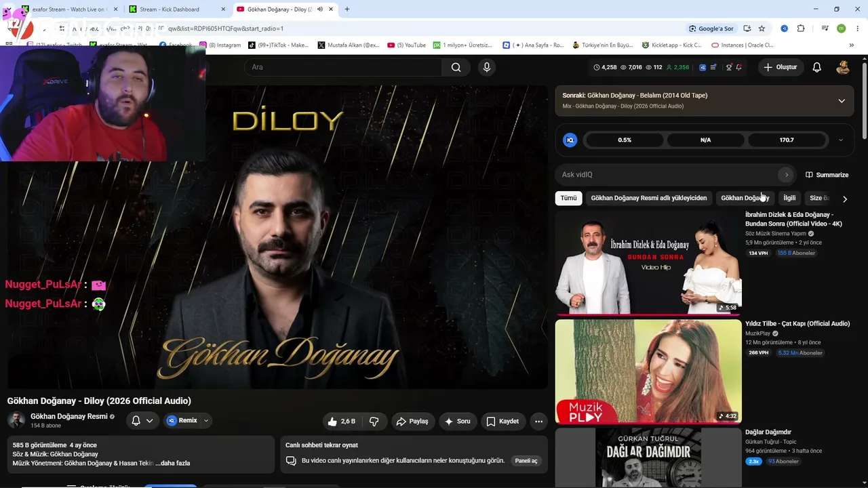The image size is (868, 488).
Task: Click the vidIQ Remix button
Action: [x=182, y=421]
